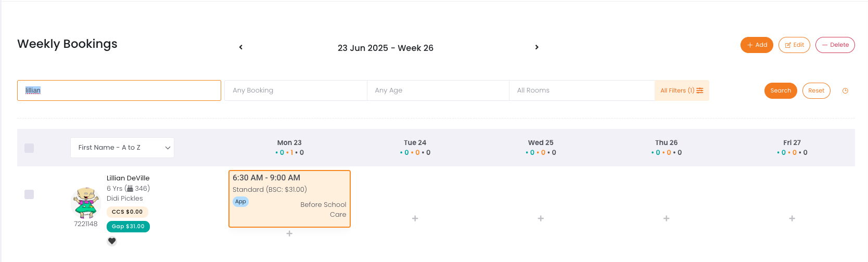Open the 6:30 AM - 9:00 AM booking card
Viewport: 868px width, 262px height.
pyautogui.click(x=289, y=199)
